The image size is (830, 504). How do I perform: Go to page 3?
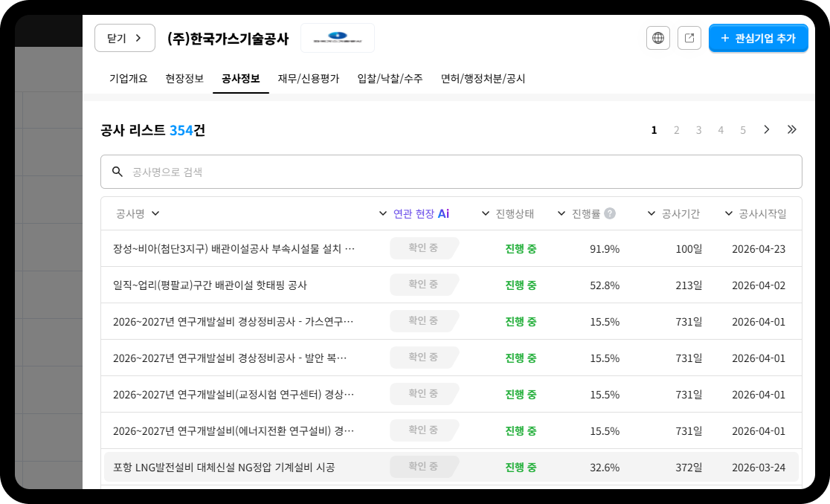click(698, 130)
